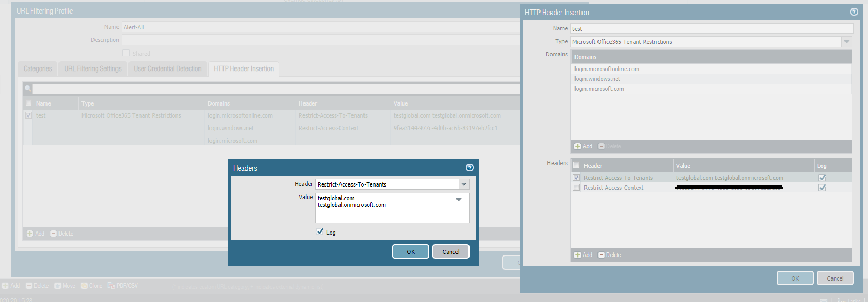Click Clone in bottom toolbar

92,286
